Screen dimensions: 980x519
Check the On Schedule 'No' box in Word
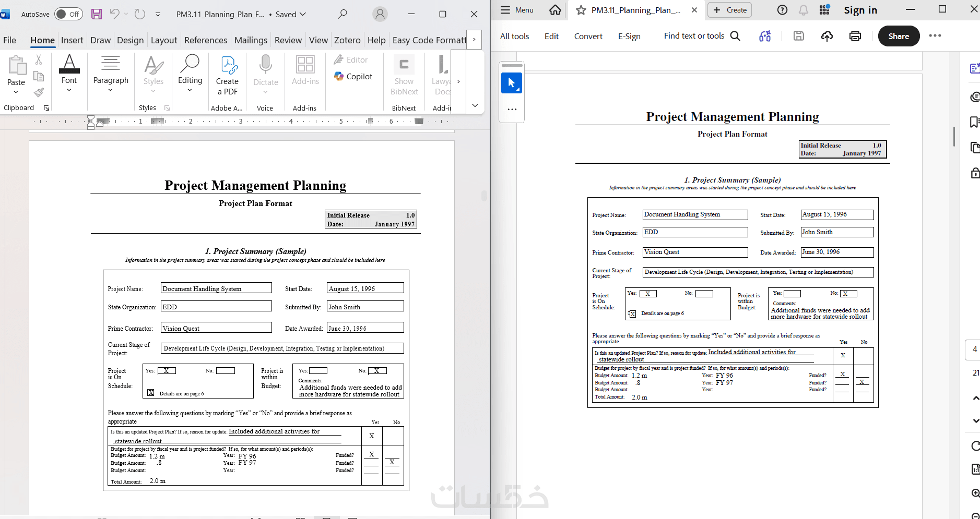[x=226, y=371]
